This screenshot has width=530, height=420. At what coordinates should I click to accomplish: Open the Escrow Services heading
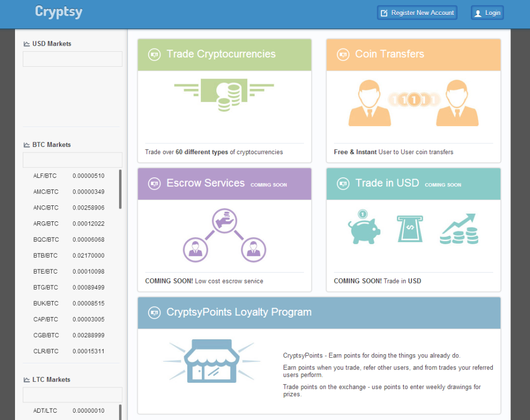click(205, 183)
